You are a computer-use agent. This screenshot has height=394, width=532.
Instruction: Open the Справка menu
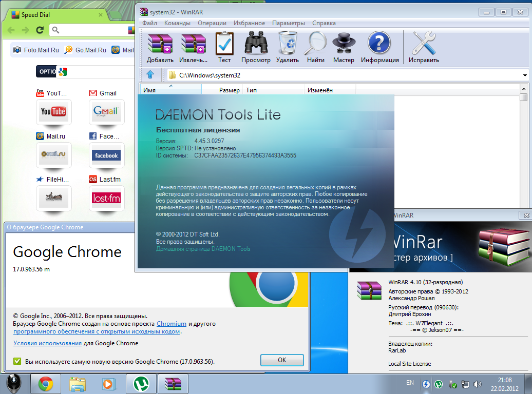click(324, 23)
